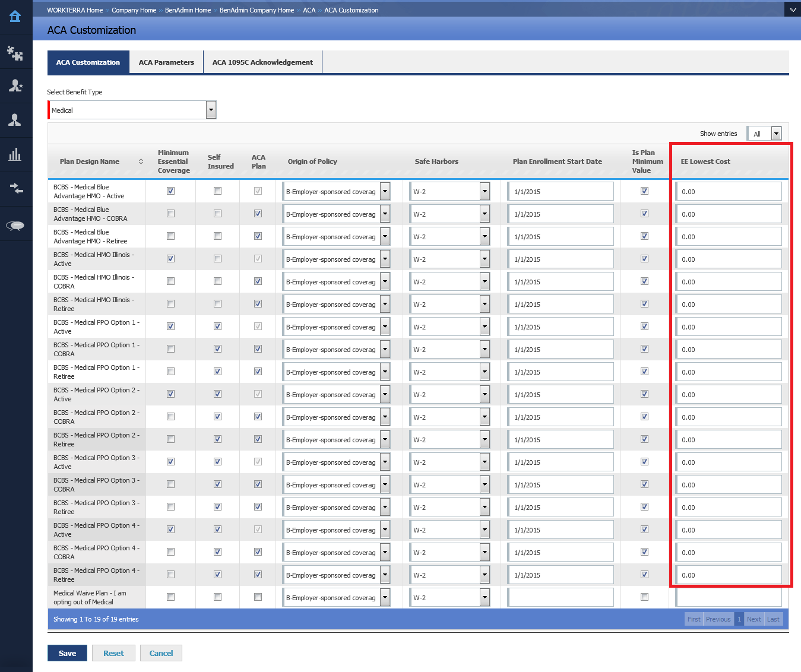Open the ACA 1095C Acknowledgement tab
The image size is (801, 672).
point(262,62)
